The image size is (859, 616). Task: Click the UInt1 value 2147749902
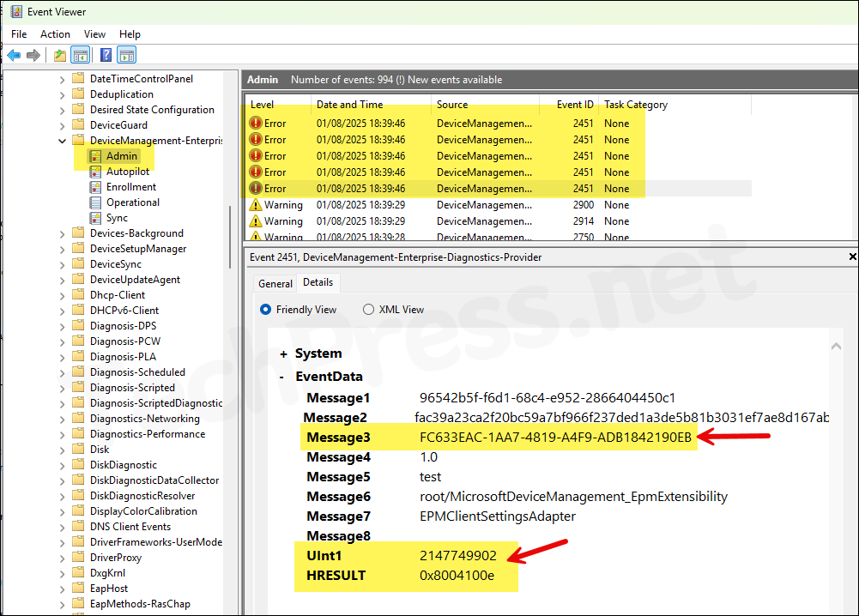click(x=458, y=556)
